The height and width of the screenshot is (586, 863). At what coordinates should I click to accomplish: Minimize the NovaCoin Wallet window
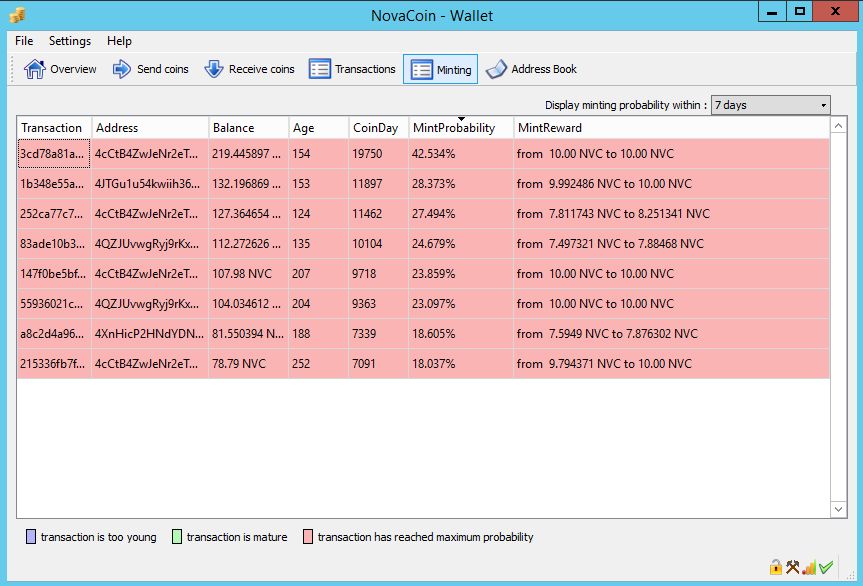[772, 11]
